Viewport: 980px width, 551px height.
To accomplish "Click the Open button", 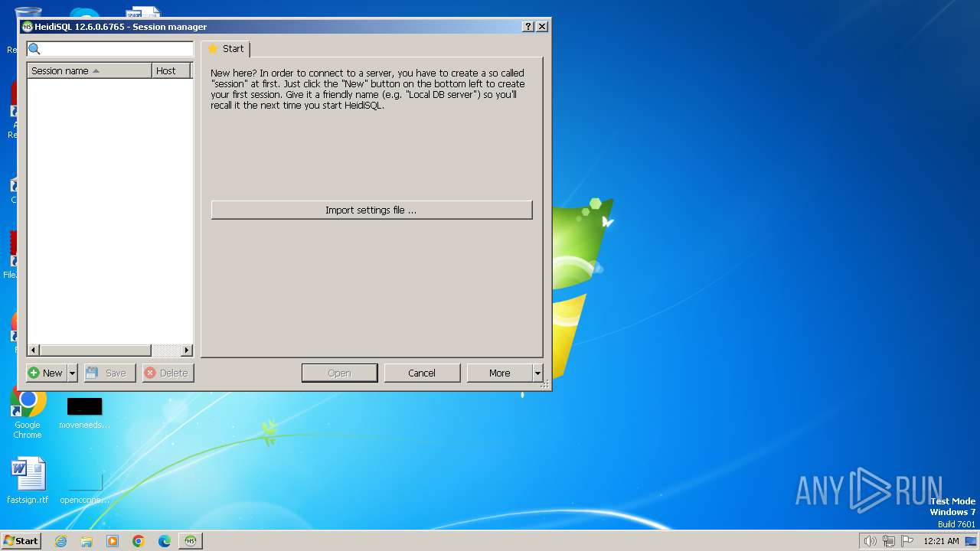I will [x=339, y=373].
